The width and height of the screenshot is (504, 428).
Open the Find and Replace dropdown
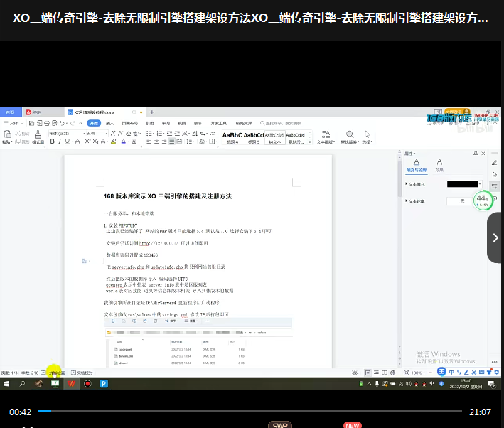click(350, 137)
